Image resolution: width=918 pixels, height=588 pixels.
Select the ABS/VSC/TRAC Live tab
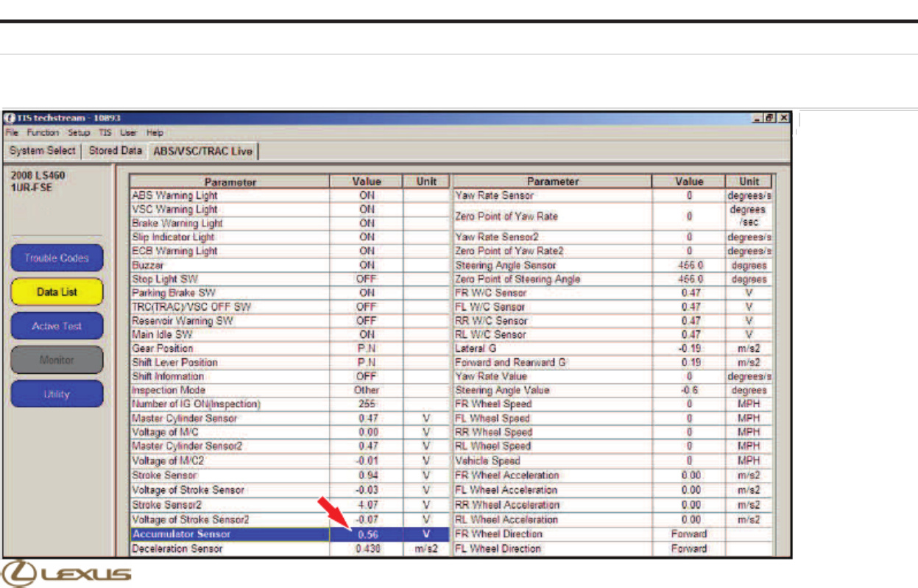click(202, 152)
